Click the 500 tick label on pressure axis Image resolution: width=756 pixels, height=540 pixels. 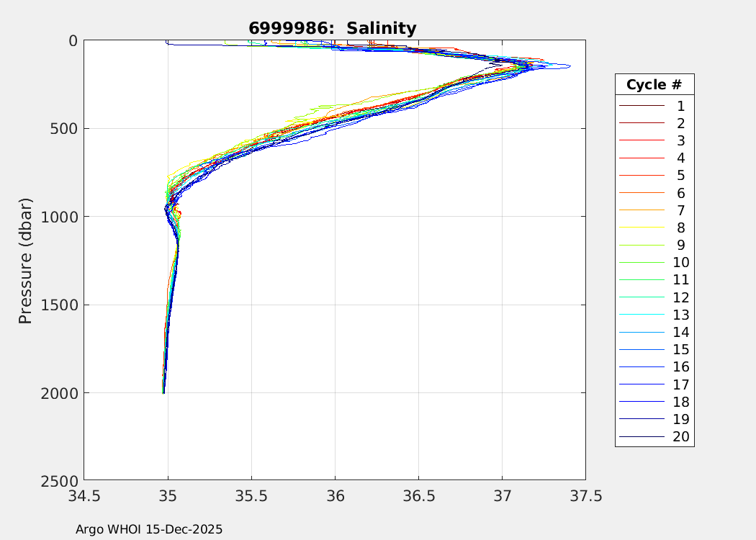(x=65, y=129)
